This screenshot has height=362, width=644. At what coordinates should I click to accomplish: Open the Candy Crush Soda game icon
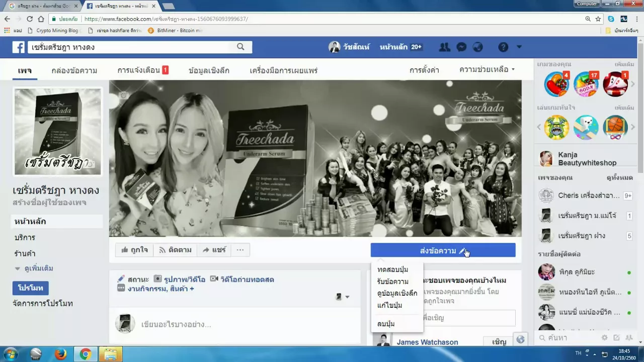tap(586, 84)
